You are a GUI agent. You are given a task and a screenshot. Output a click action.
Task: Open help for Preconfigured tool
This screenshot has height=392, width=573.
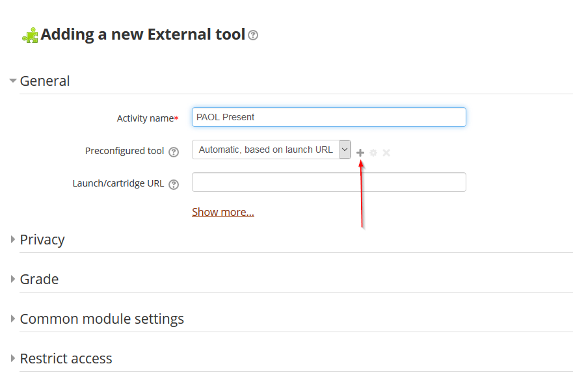pos(174,152)
